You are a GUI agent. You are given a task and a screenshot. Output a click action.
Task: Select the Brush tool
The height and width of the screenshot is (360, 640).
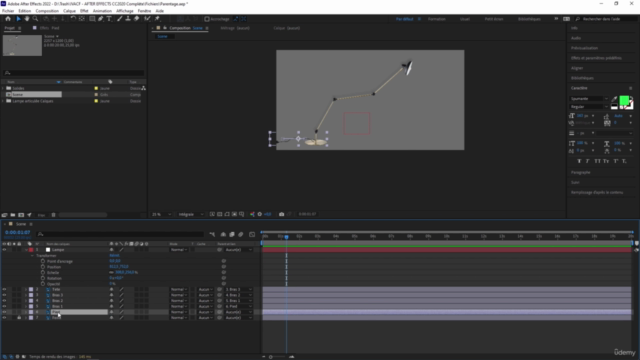pos(120,19)
